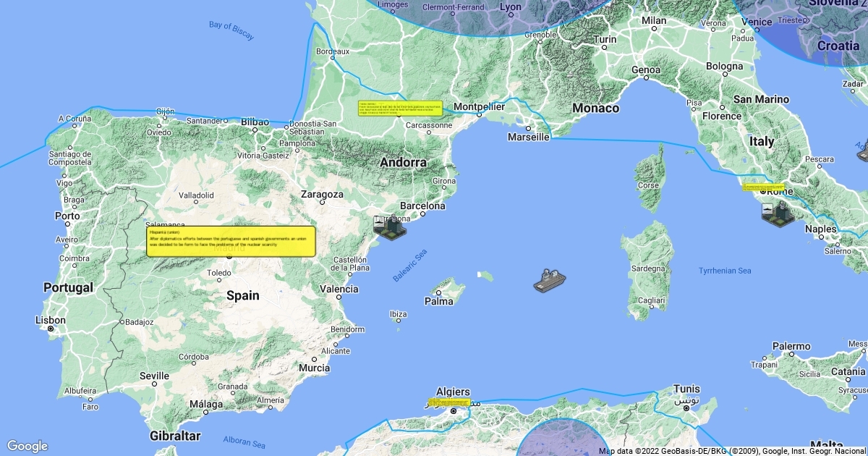
Task: Click the Catania city label
Action: pos(848,372)
